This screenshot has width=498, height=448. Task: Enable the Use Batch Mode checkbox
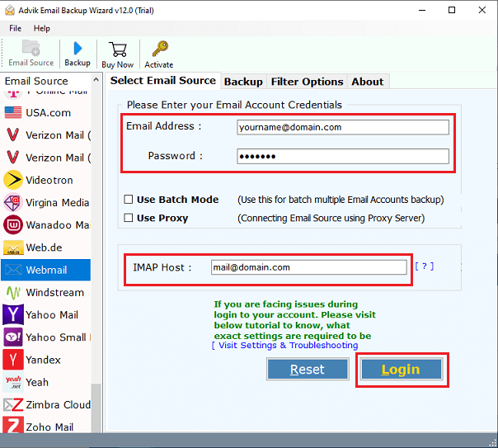click(129, 199)
